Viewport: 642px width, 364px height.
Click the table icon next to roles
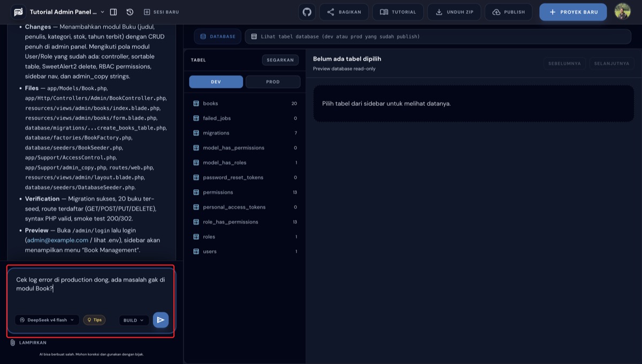(x=196, y=236)
